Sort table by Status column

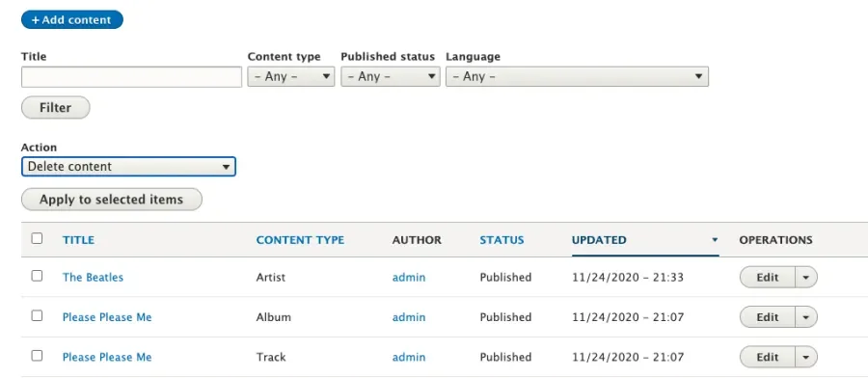click(x=502, y=240)
